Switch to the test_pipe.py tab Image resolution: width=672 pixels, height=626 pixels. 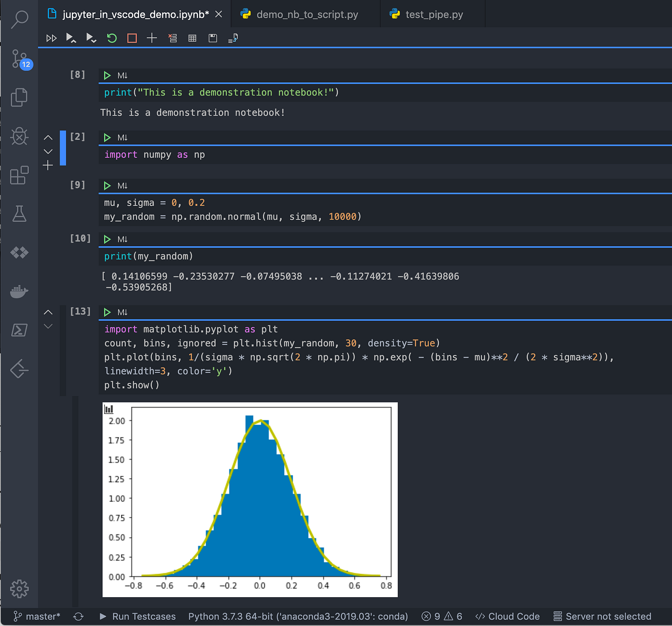pos(432,14)
